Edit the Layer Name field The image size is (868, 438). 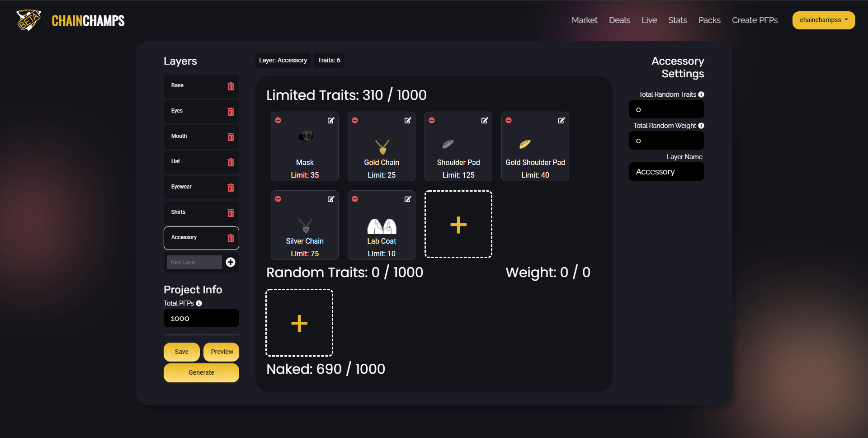point(666,172)
